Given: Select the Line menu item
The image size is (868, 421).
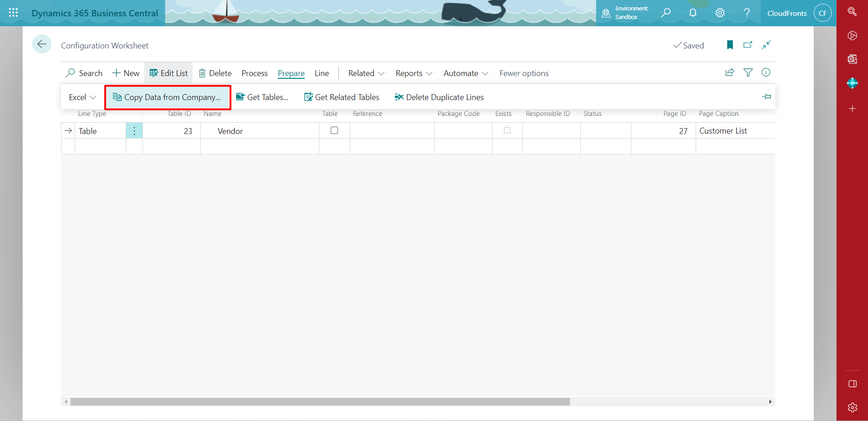Looking at the screenshot, I should [x=322, y=73].
